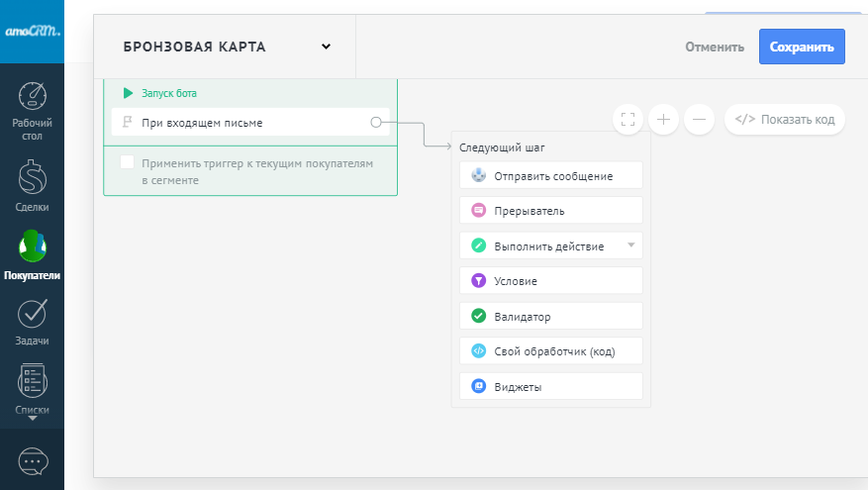This screenshot has width=868, height=490.
Task: Expand the Бронзовая карта dropdown chevron
Action: 326,47
